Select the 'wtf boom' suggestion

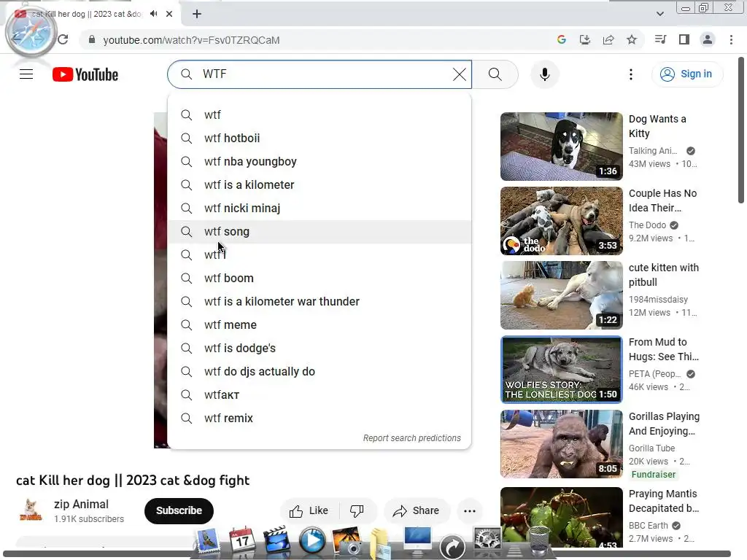click(x=320, y=278)
